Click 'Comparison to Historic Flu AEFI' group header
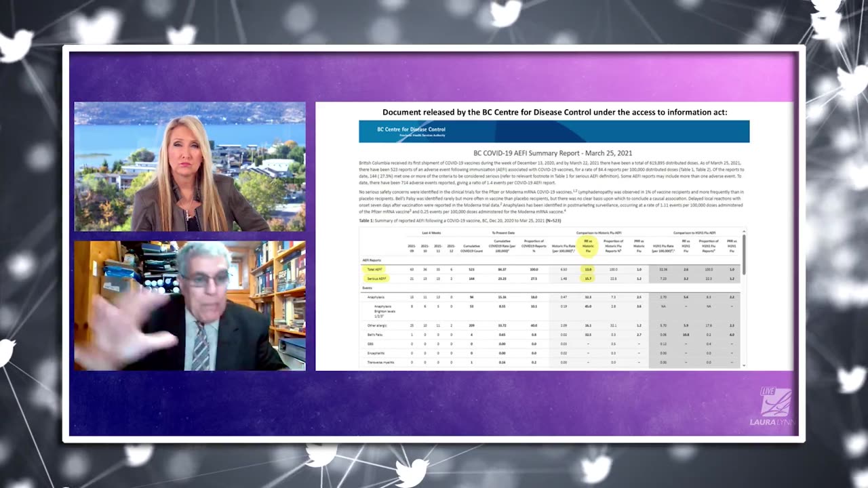Image resolution: width=868 pixels, height=488 pixels. click(x=599, y=233)
